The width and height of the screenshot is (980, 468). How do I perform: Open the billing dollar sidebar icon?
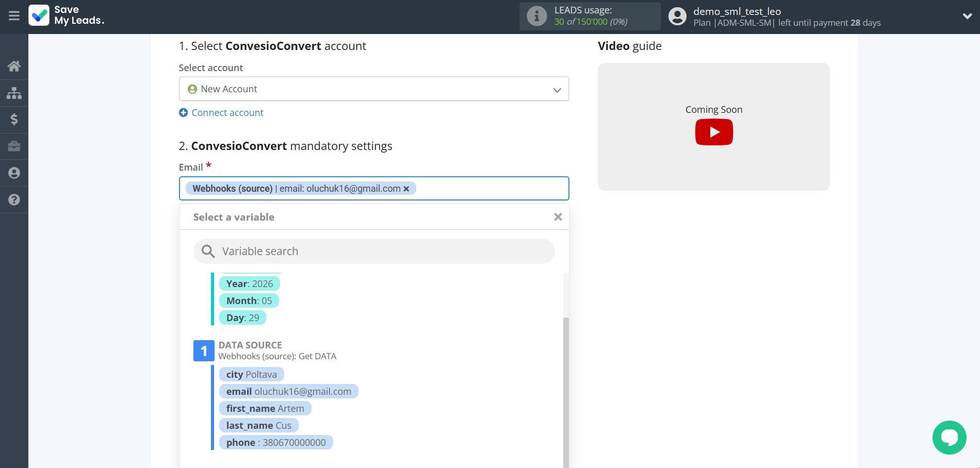pos(14,120)
